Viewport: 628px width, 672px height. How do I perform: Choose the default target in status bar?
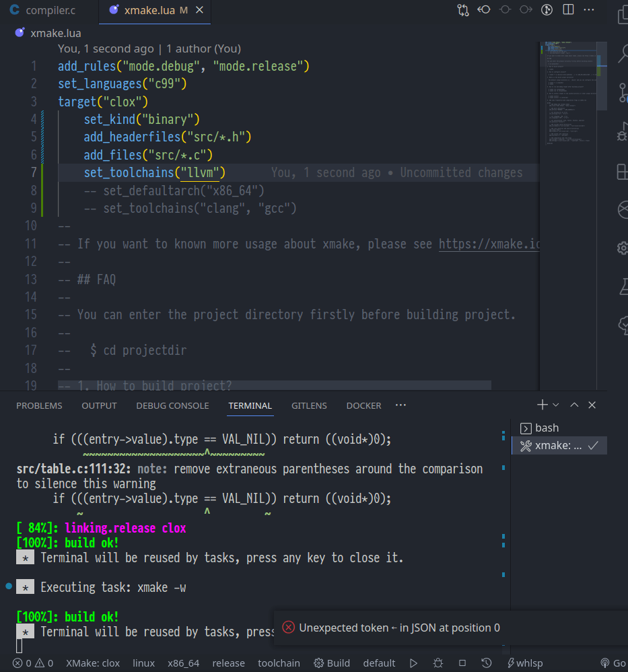[x=379, y=663]
